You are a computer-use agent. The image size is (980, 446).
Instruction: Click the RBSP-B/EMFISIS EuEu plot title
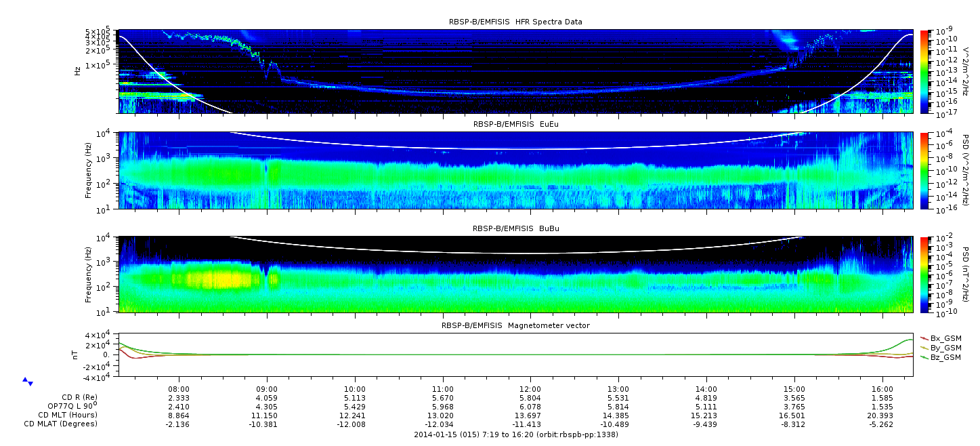pyautogui.click(x=515, y=124)
